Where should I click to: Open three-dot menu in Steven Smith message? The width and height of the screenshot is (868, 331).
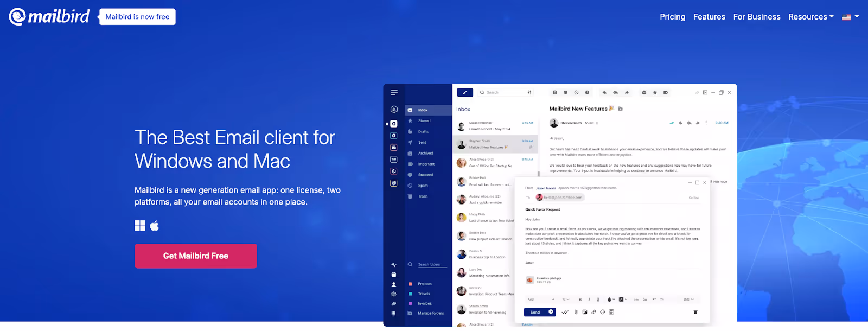tap(706, 123)
